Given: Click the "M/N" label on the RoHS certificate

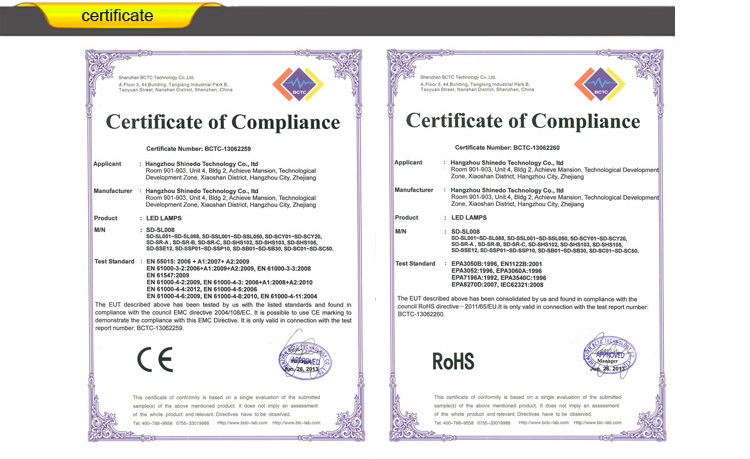Looking at the screenshot, I should click(401, 231).
